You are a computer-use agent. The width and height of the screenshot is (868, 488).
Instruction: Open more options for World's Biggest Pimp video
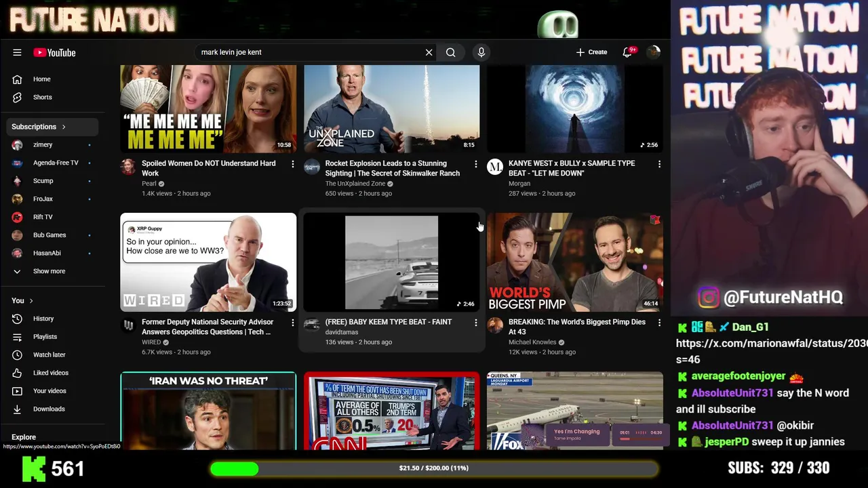coord(659,323)
